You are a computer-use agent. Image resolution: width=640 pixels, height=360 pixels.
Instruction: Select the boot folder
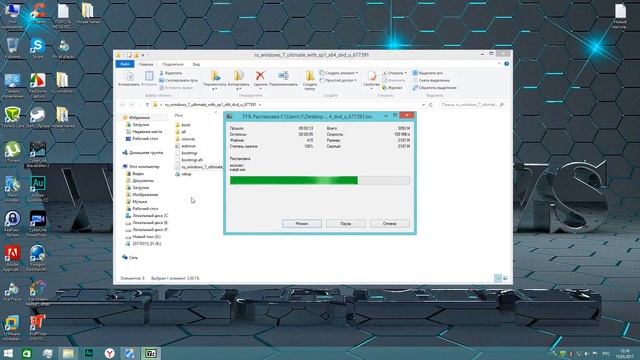pyautogui.click(x=182, y=125)
